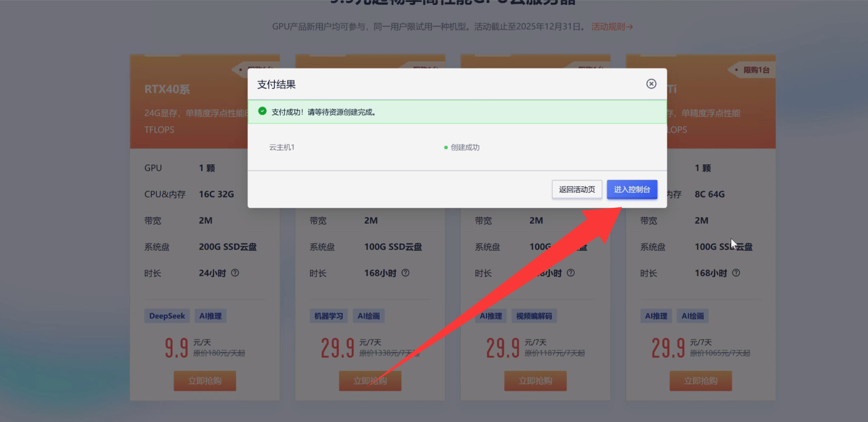Click the green payment success check icon
868x422 pixels.
tap(262, 111)
